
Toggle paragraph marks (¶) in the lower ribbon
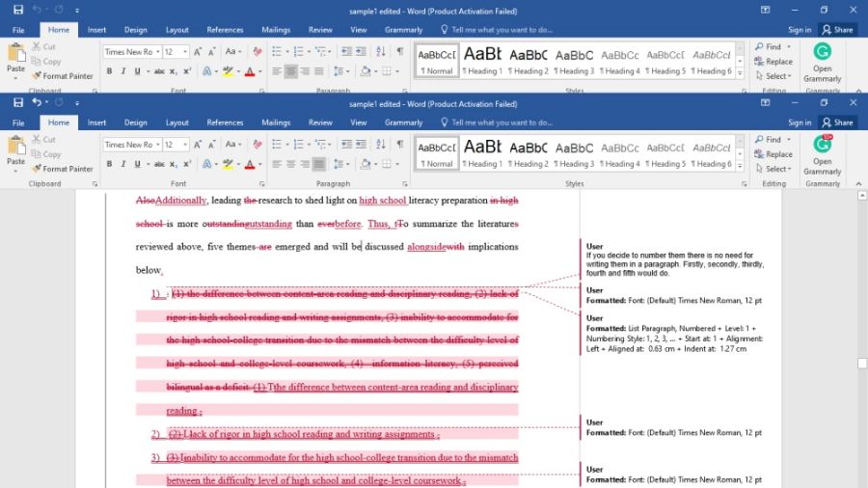399,145
